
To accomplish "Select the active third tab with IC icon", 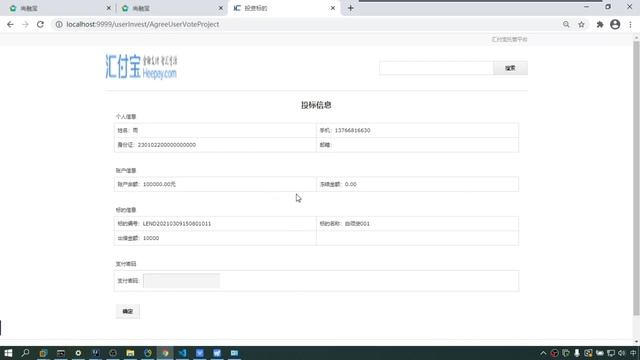I will pos(284,8).
